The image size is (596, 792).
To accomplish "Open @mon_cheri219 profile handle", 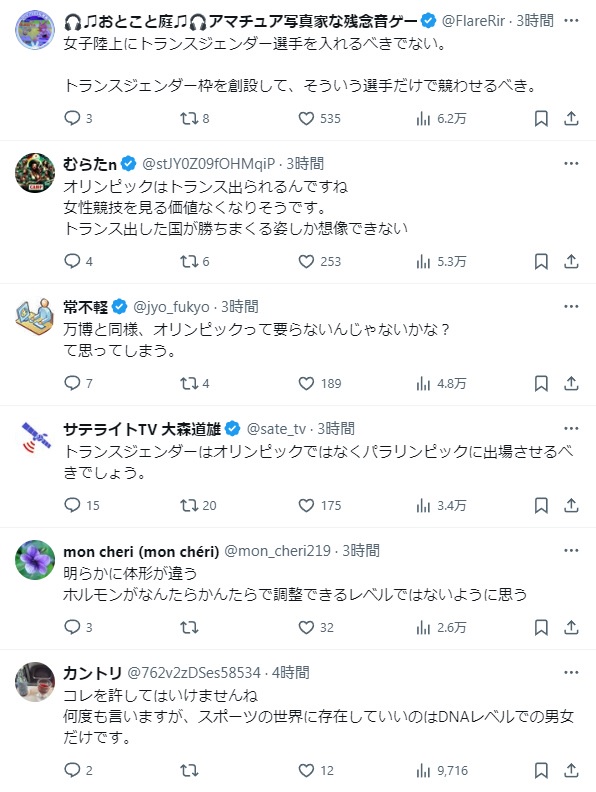I will 277,551.
